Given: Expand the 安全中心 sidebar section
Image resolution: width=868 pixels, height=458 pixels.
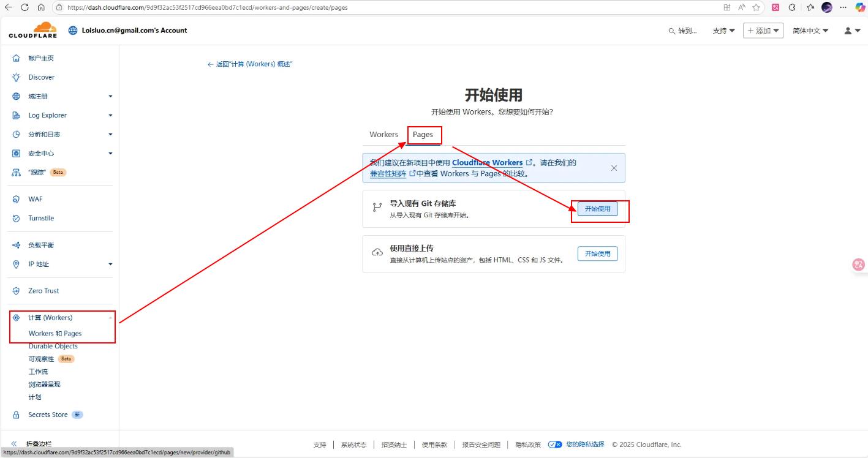Looking at the screenshot, I should point(110,153).
